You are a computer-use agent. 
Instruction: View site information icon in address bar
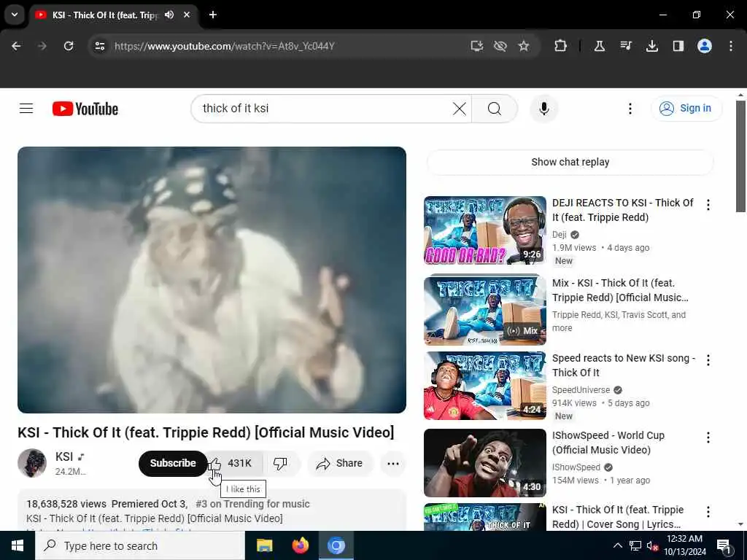pyautogui.click(x=99, y=46)
